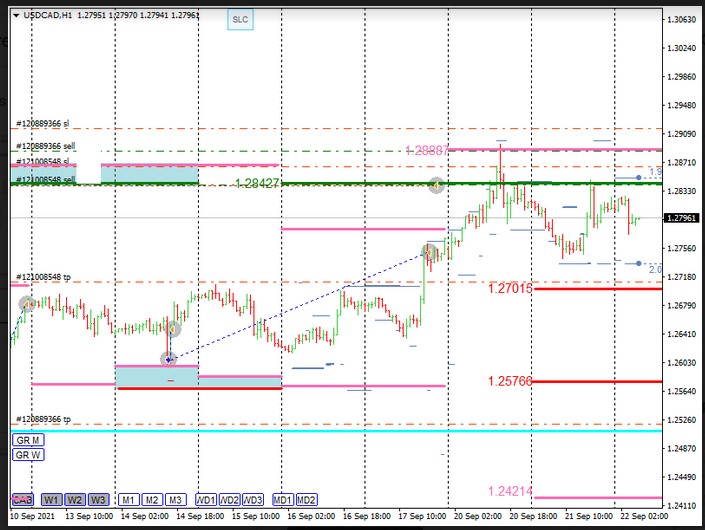Image resolution: width=705 pixels, height=530 pixels.
Task: Click the 10 Sep 2021 time label
Action: point(32,516)
